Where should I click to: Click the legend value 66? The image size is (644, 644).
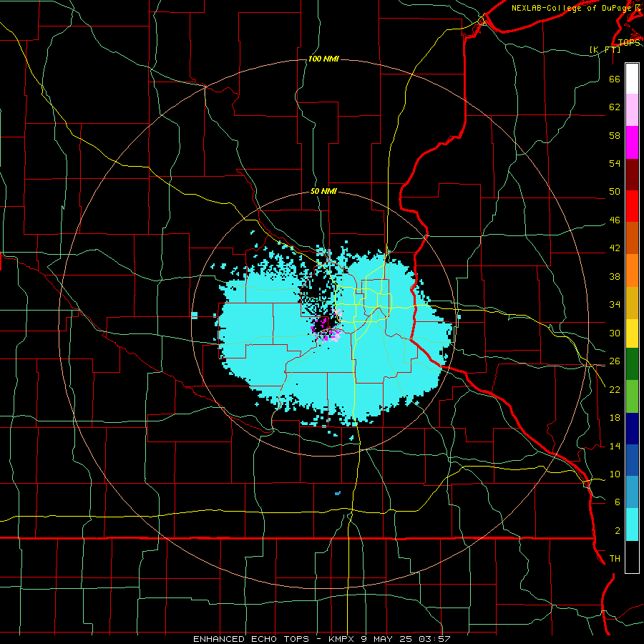tap(615, 79)
